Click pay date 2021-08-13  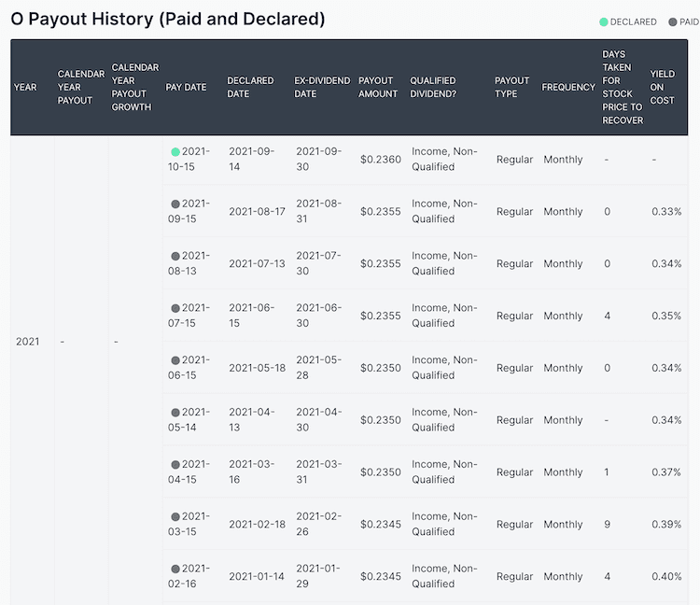point(189,263)
